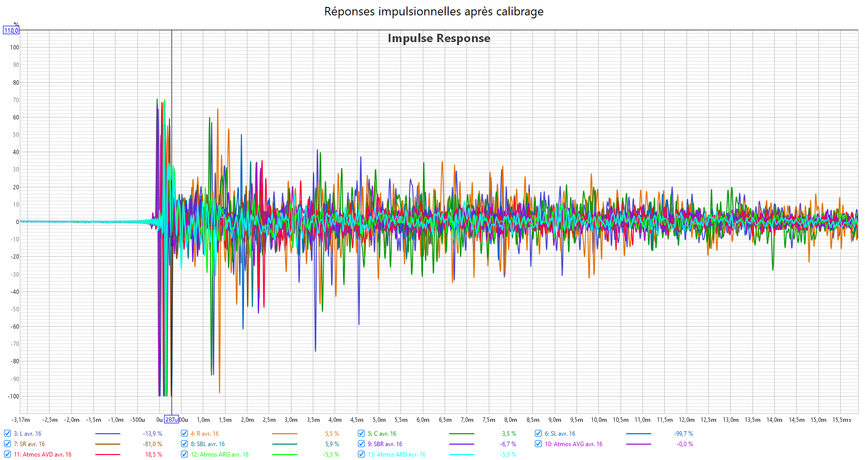
Task: Click the 287u cursor time box
Action: pos(171,420)
